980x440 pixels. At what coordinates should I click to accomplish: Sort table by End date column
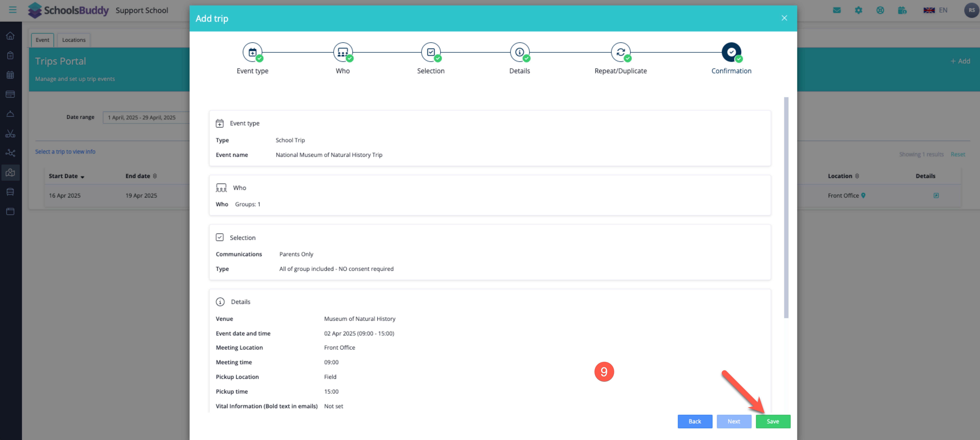[141, 176]
